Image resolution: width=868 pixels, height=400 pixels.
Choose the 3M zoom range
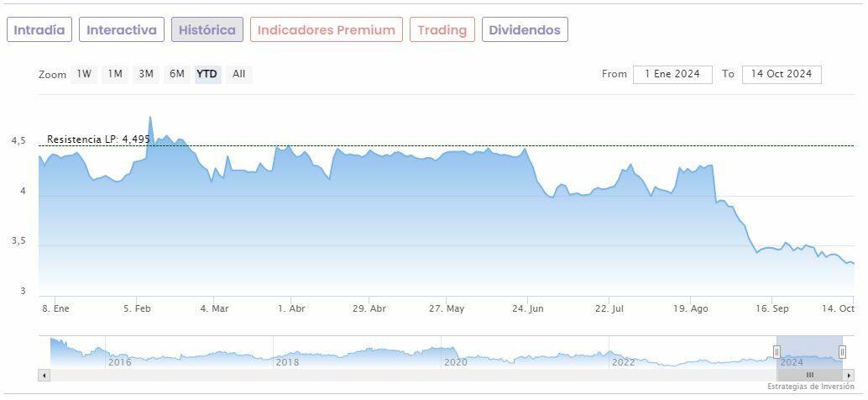click(x=146, y=74)
